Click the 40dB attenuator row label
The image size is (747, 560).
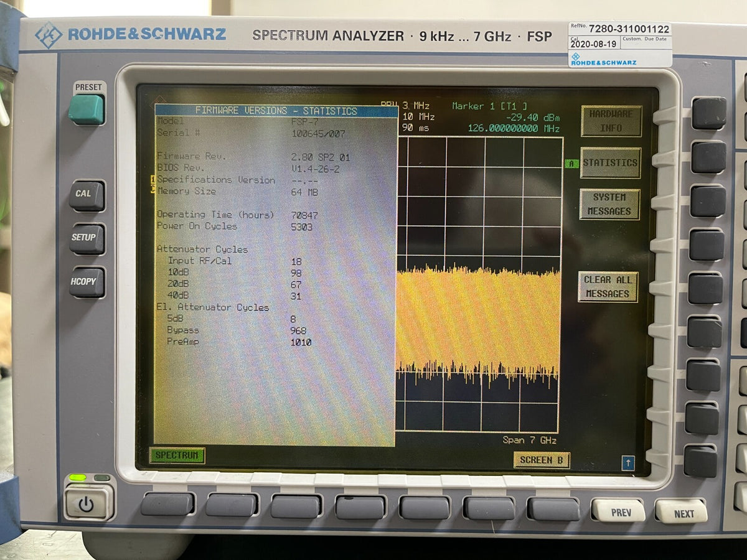(178, 296)
